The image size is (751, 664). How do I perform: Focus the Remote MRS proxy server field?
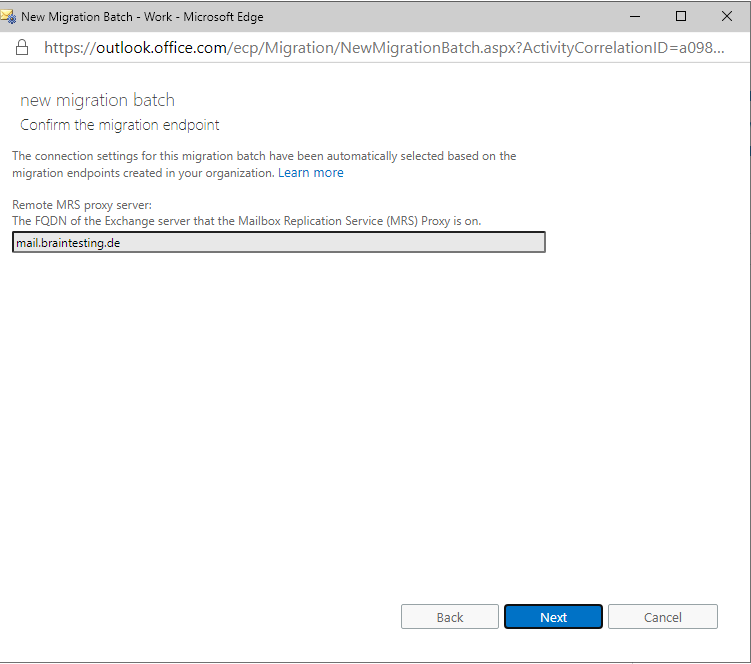pyautogui.click(x=279, y=242)
